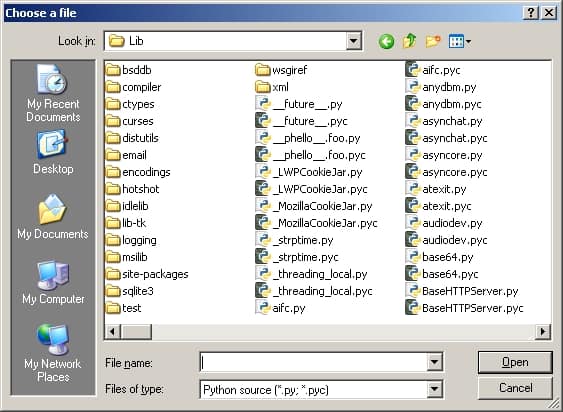Screen dimensions: 563x412
Task: Select the curses folder
Action: 130,121
